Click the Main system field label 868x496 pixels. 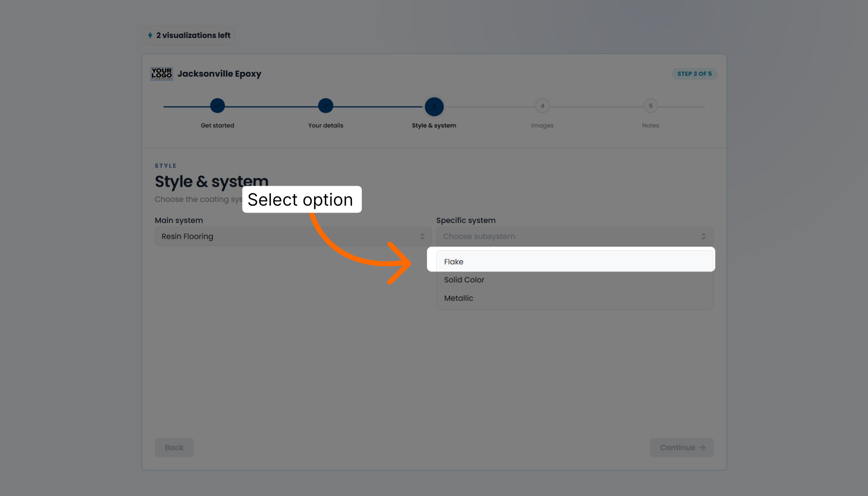click(179, 220)
